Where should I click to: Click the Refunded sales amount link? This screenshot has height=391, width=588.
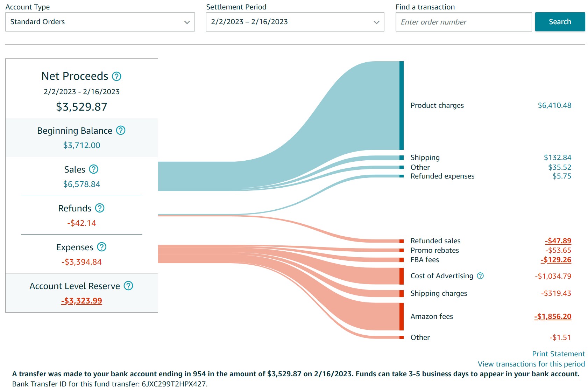558,241
